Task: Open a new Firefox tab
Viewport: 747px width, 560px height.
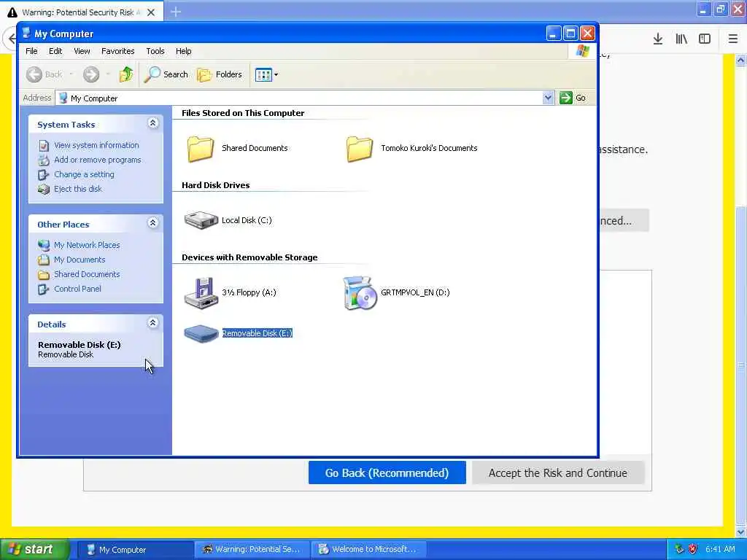Action: pyautogui.click(x=176, y=12)
